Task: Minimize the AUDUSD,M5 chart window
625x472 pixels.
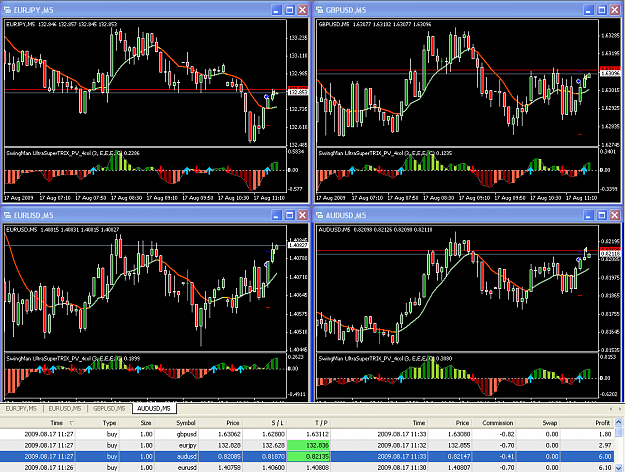Action: 589,215
